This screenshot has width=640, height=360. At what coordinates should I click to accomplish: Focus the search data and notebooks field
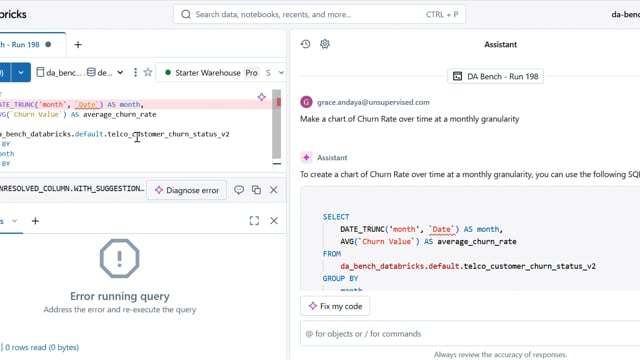pyautogui.click(x=319, y=15)
